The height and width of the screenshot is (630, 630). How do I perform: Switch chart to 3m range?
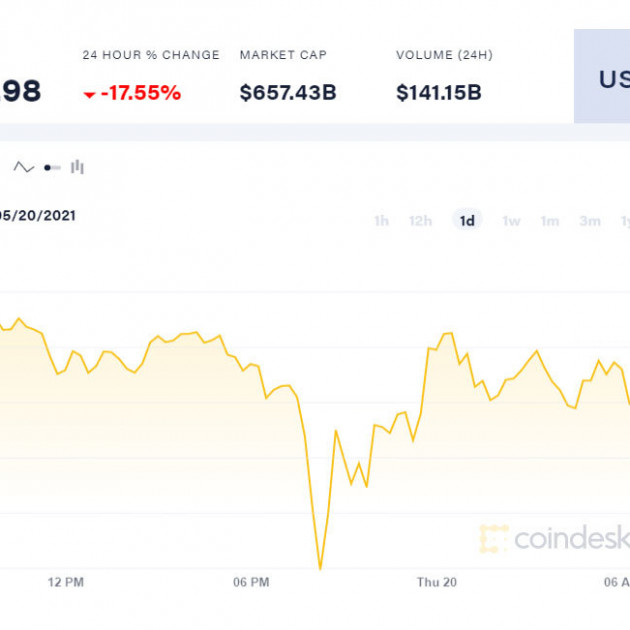[590, 221]
